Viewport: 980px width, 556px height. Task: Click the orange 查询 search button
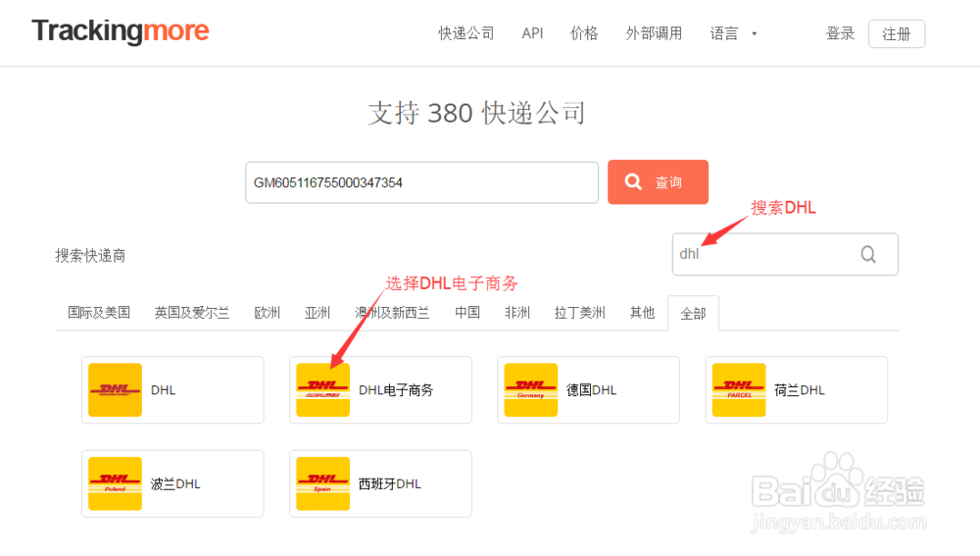click(658, 182)
